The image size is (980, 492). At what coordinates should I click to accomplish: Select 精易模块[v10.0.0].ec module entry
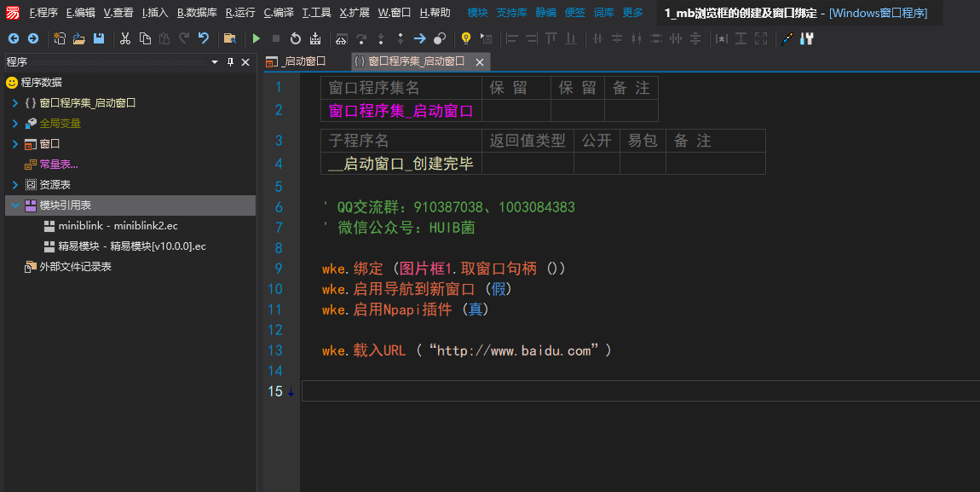(x=132, y=246)
